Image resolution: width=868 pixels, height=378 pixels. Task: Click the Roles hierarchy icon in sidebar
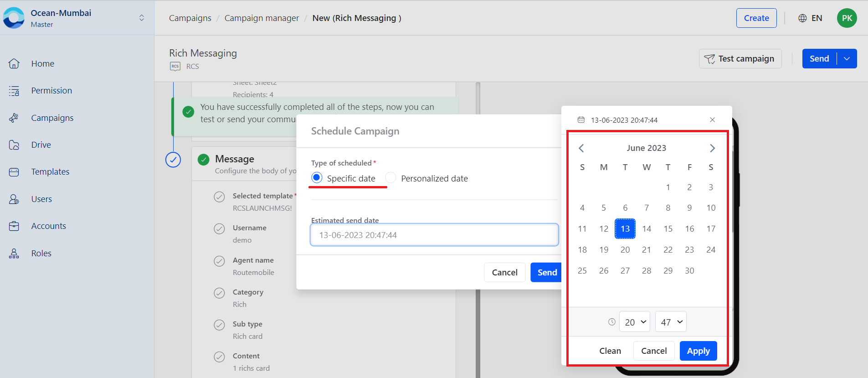click(x=14, y=254)
